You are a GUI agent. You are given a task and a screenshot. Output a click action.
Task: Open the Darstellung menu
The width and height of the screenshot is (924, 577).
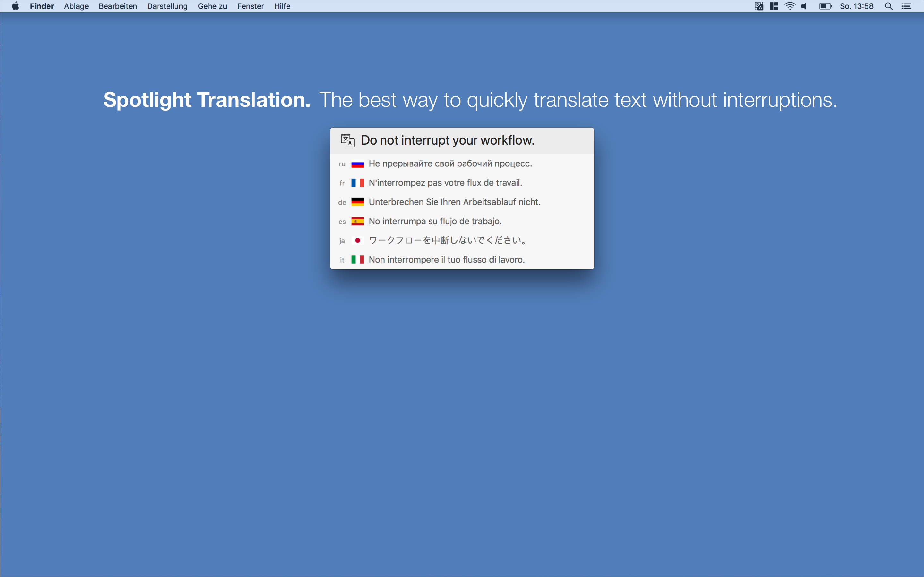click(x=167, y=6)
